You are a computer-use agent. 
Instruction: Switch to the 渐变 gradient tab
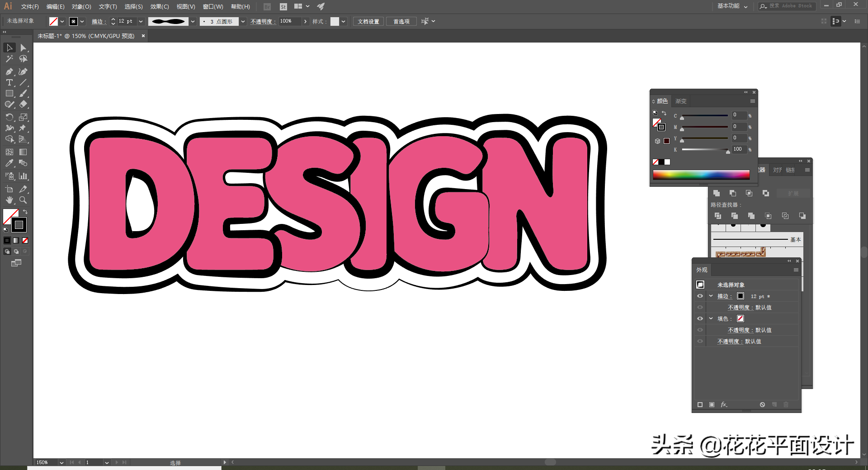tap(681, 101)
